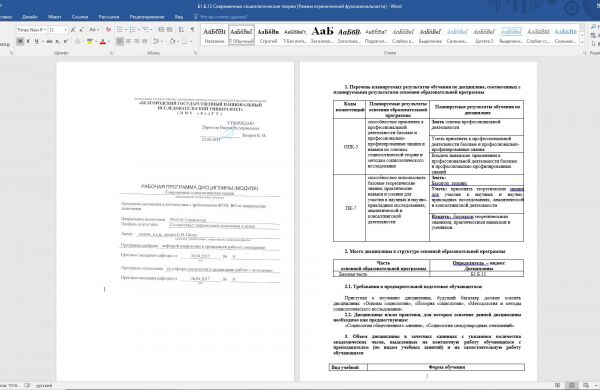Open the Рассылки ribbon tab
This screenshot has height=390, width=600.
[109, 17]
